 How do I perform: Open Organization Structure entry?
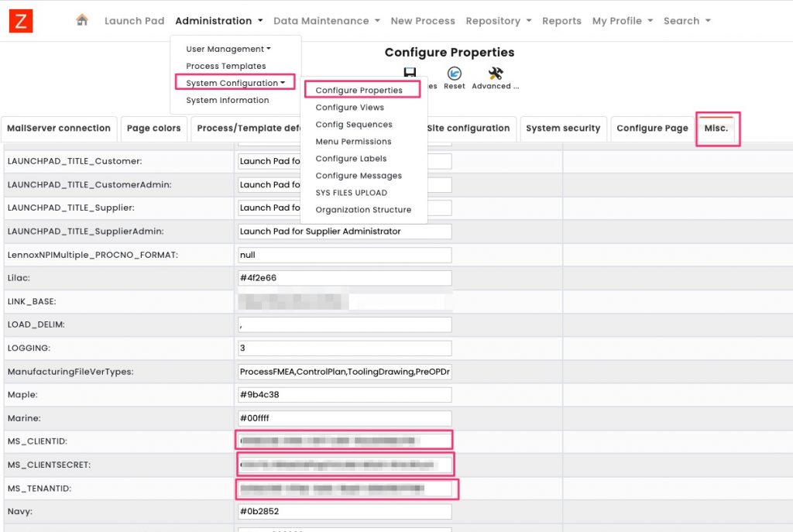point(364,209)
